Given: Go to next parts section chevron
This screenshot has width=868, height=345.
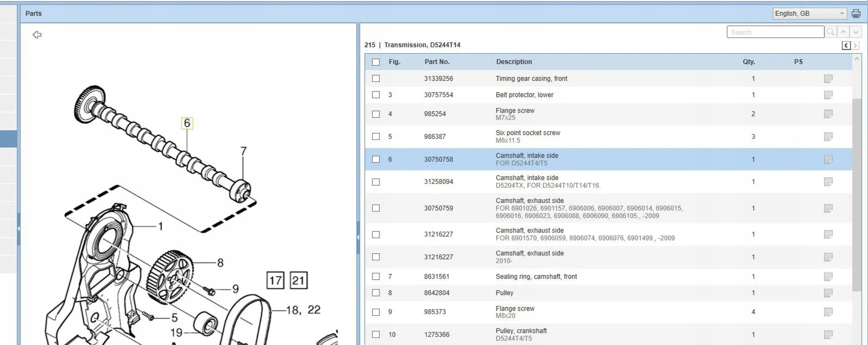Looking at the screenshot, I should click(x=855, y=45).
